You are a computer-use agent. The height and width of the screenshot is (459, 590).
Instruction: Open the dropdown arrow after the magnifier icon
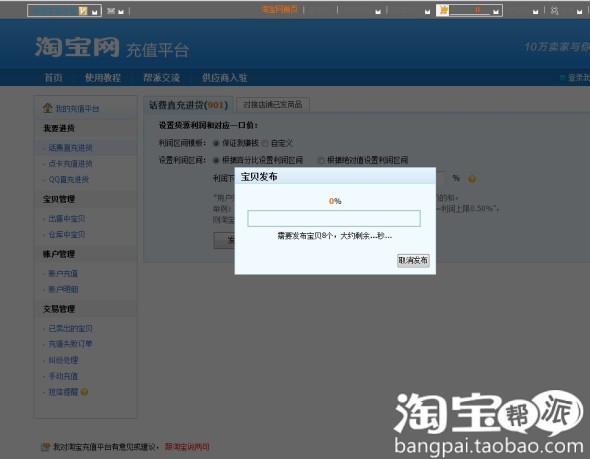click(x=579, y=12)
